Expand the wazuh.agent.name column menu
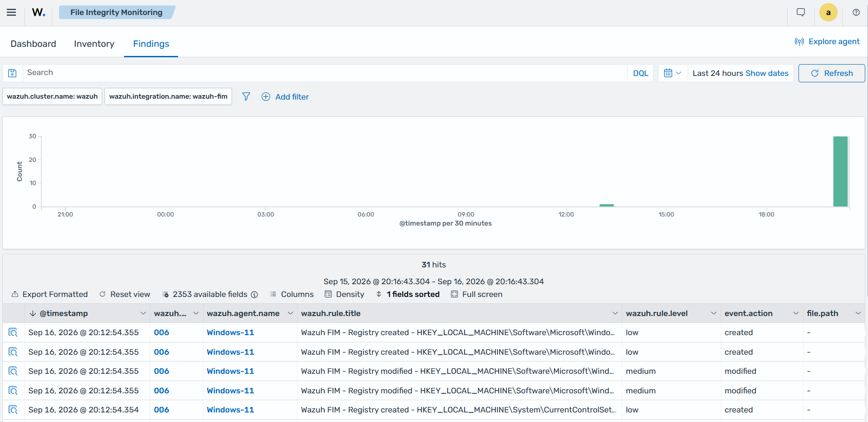 (x=290, y=313)
